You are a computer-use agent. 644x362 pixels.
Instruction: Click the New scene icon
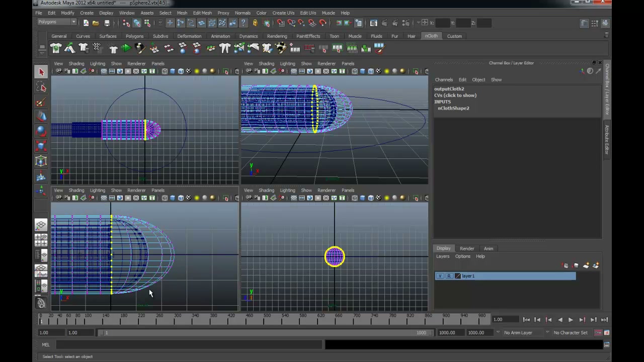[x=86, y=23]
